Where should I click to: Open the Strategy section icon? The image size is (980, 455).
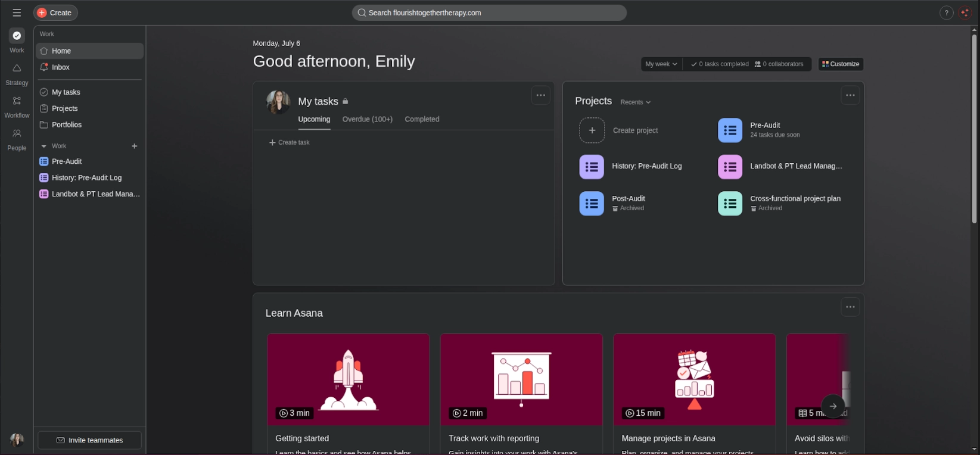click(17, 74)
